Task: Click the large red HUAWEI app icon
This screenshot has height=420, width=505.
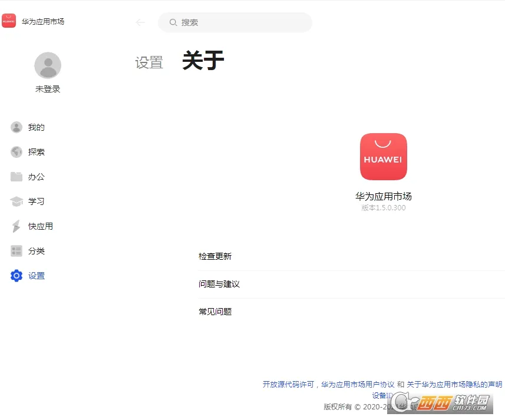Action: click(383, 157)
